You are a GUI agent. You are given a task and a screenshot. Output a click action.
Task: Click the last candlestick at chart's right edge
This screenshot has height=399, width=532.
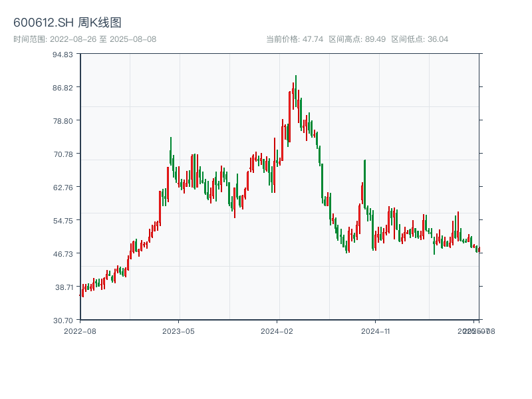tap(478, 249)
